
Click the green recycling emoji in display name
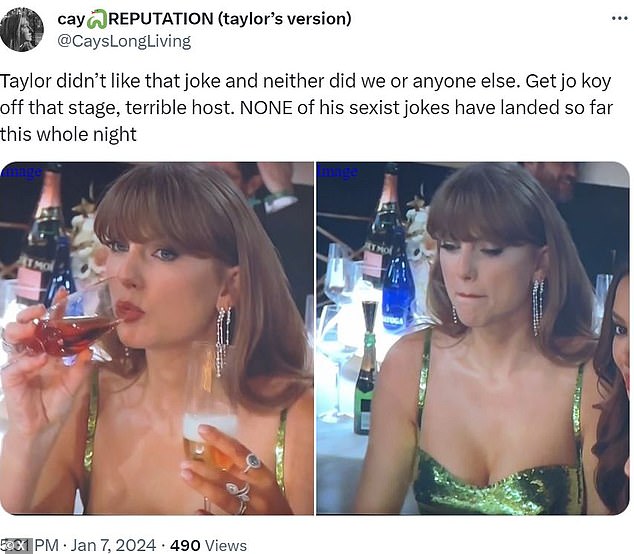click(x=97, y=19)
